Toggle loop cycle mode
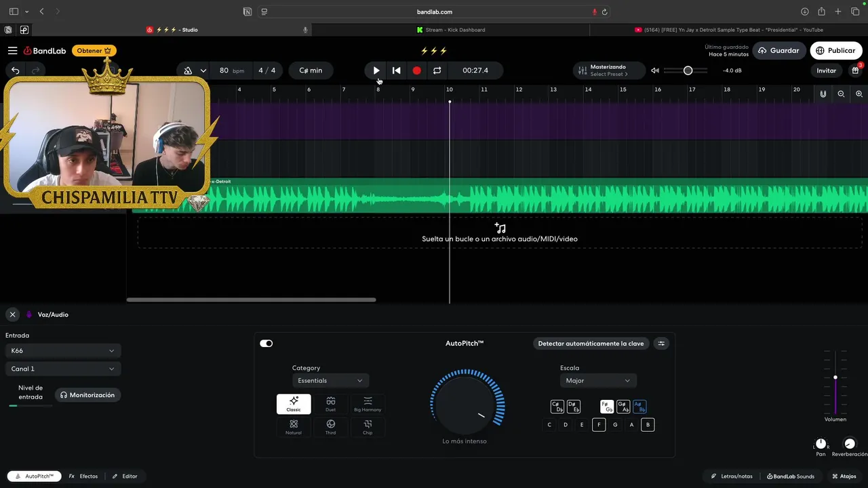The width and height of the screenshot is (868, 488). coord(437,70)
